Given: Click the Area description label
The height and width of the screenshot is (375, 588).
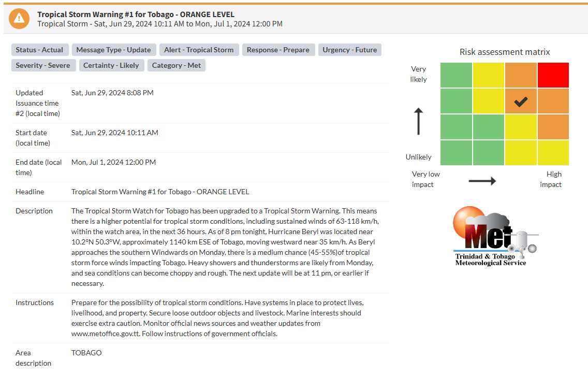Looking at the screenshot, I should click(33, 358).
